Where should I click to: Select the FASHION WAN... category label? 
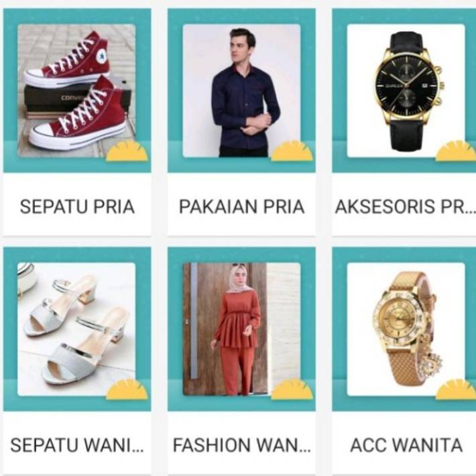click(241, 445)
